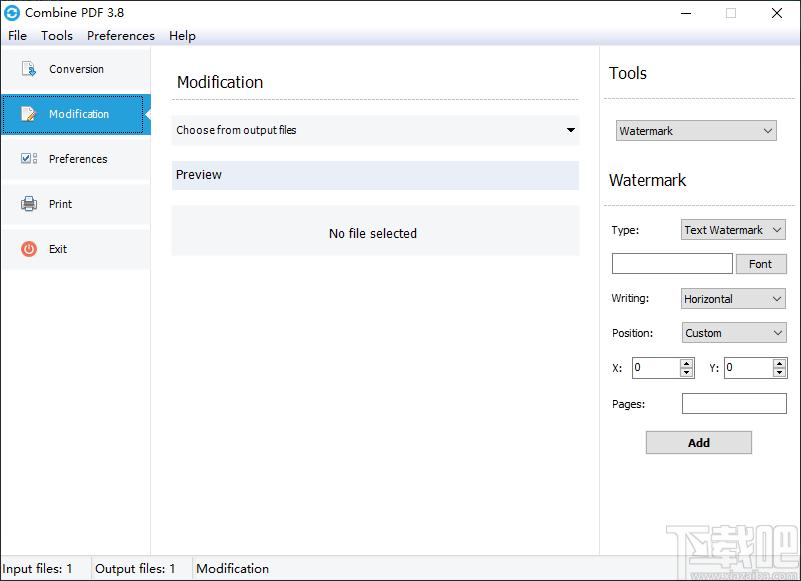This screenshot has width=801, height=581.
Task: Click the Print printer icon
Action: pyautogui.click(x=29, y=203)
